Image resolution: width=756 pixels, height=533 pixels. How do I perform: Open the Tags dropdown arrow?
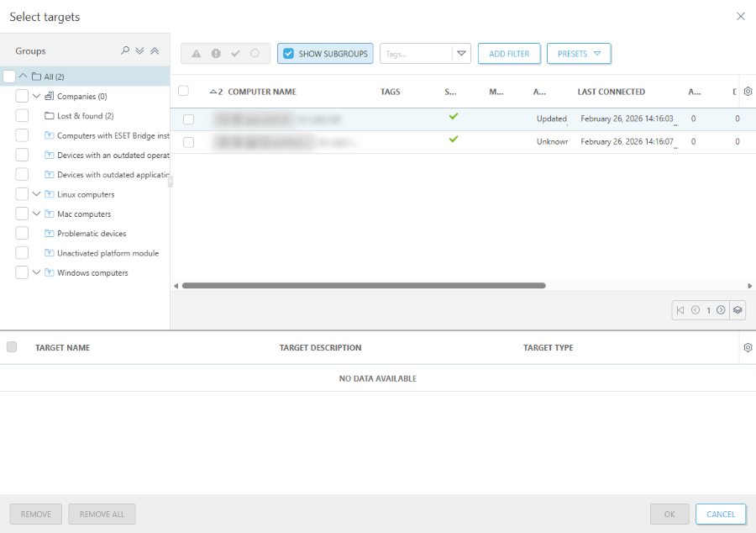pos(461,54)
